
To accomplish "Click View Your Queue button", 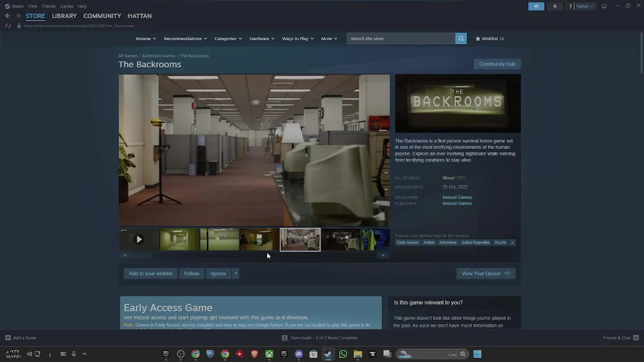I will 486,274.
